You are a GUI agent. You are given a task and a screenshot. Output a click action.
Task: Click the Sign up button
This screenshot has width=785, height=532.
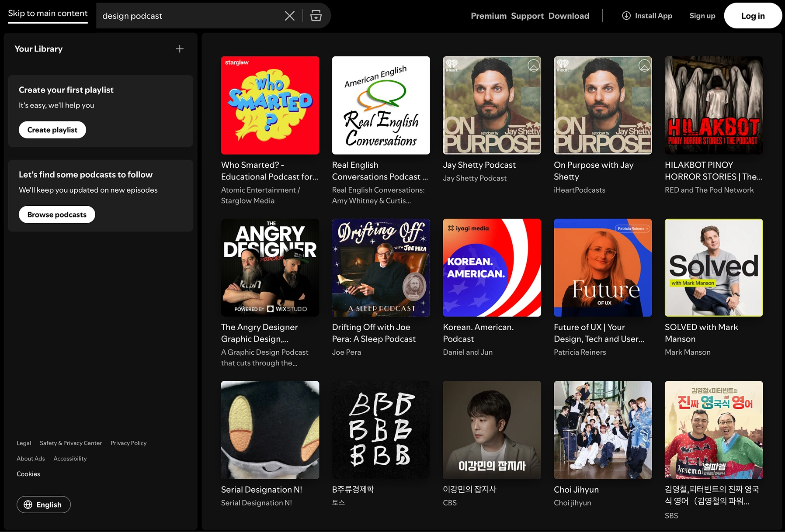(702, 16)
